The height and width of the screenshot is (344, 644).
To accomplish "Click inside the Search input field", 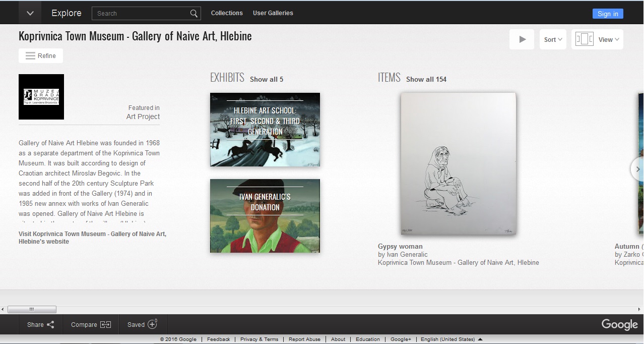I will click(141, 14).
